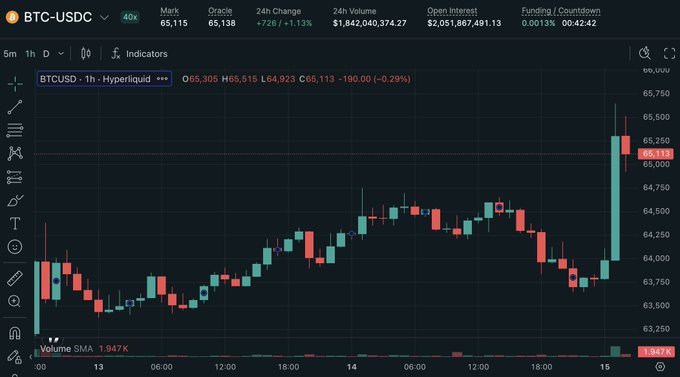Viewport: 680px width, 377px height.
Task: Select the XABCD pattern tool
Action: click(x=15, y=154)
